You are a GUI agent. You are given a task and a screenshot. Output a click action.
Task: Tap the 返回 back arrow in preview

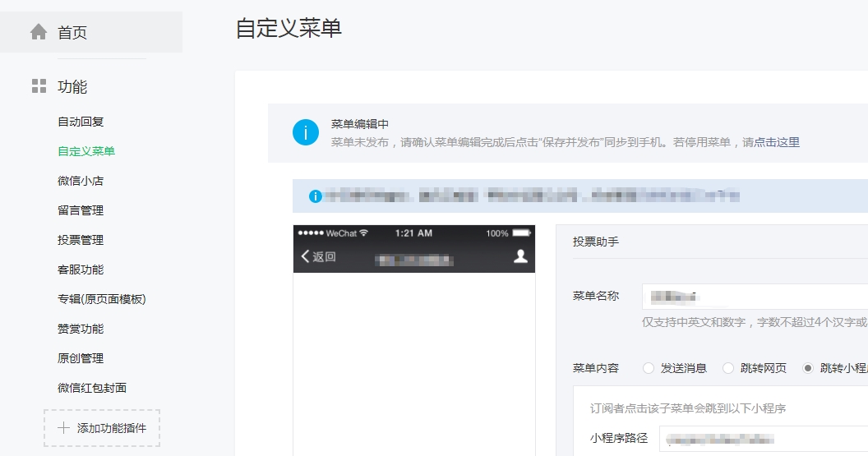tap(306, 256)
